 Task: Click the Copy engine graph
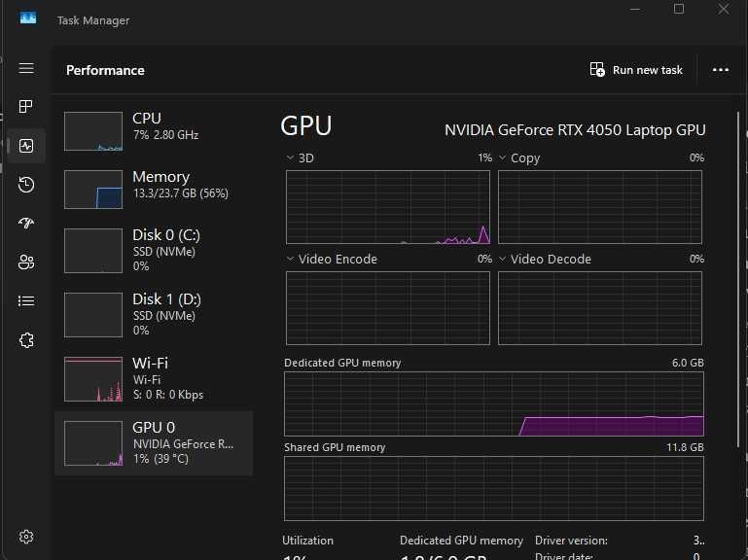tap(600, 207)
